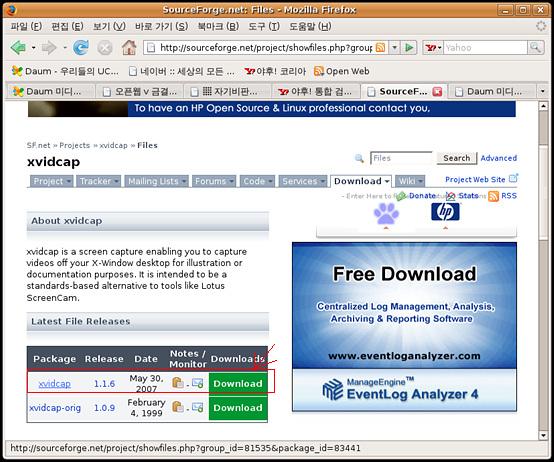Click the Yahoo search engine icon
Viewport: 554px width, 462px height.
tap(430, 47)
